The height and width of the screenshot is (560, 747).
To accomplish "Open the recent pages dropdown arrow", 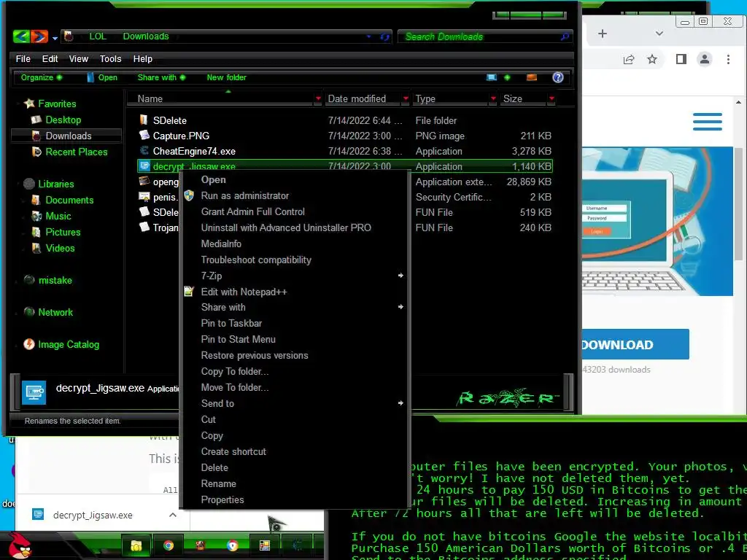I will click(x=55, y=38).
